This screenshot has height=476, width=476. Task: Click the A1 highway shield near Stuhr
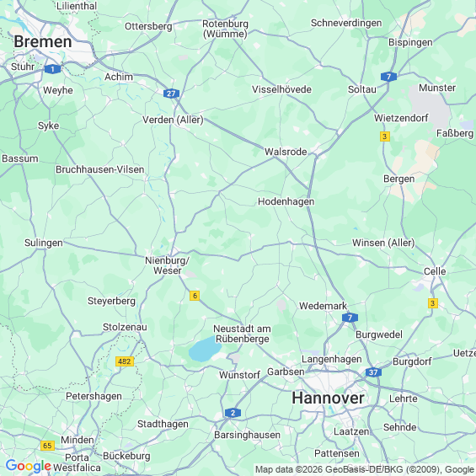click(x=52, y=69)
